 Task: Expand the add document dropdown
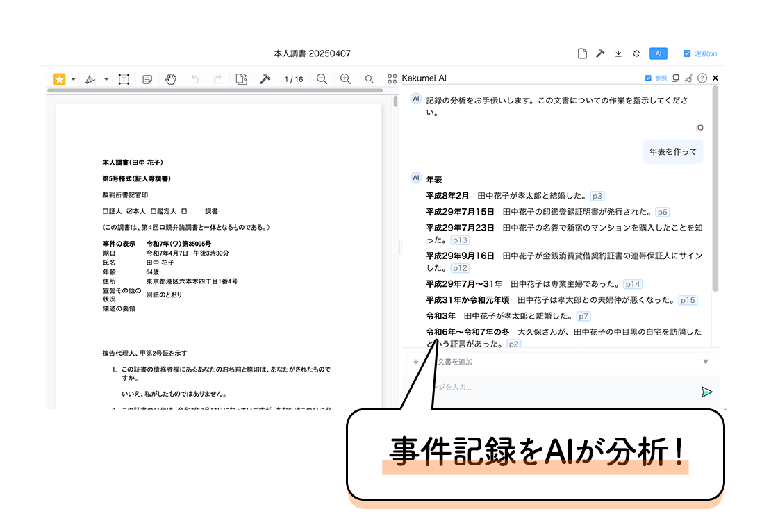click(706, 362)
